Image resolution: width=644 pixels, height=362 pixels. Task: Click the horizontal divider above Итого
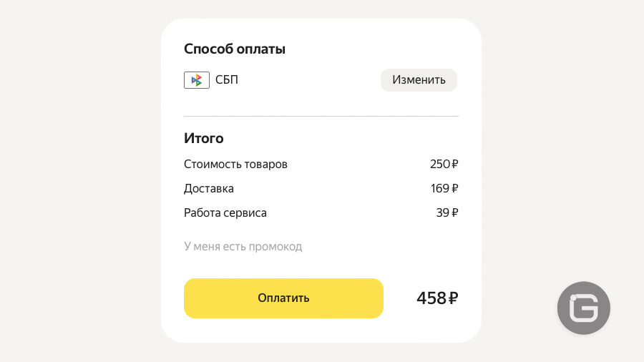pos(321,116)
